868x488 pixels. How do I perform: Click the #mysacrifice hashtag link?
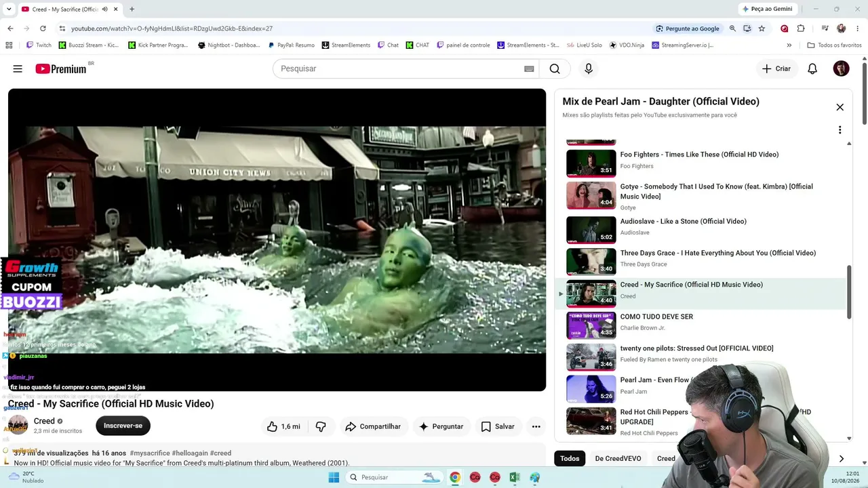[150, 453]
